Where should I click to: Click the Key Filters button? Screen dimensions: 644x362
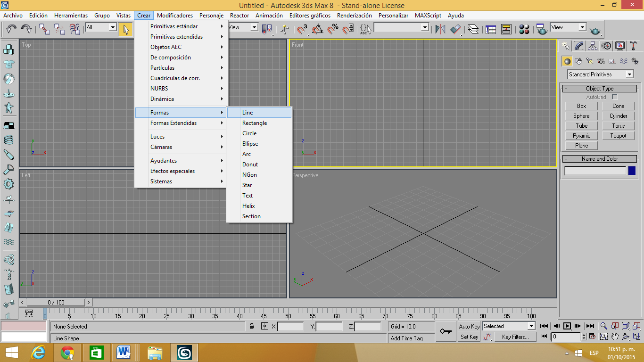pos(515,337)
